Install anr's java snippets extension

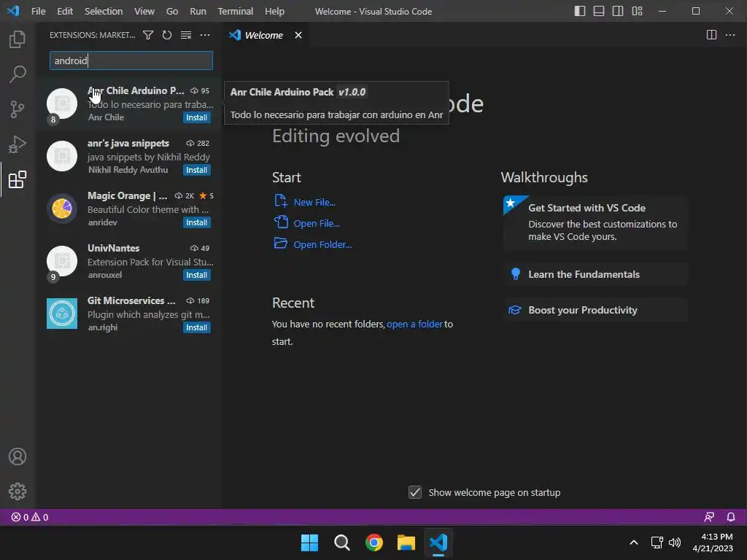pos(196,170)
